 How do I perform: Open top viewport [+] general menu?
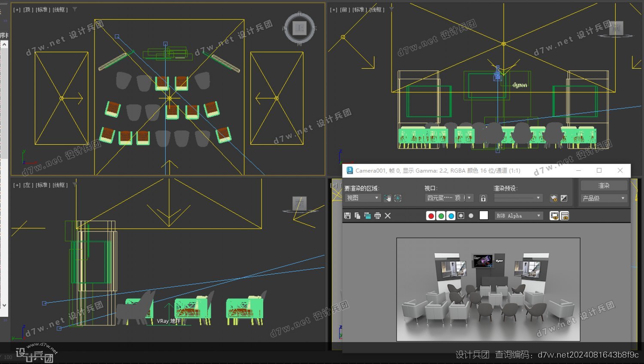[17, 9]
